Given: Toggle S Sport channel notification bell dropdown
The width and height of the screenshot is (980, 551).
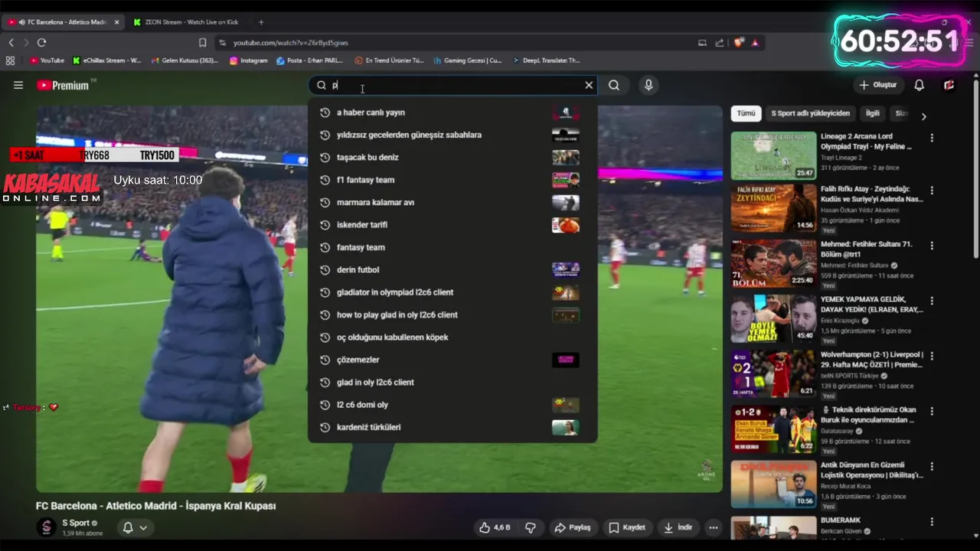Looking at the screenshot, I should [x=135, y=527].
